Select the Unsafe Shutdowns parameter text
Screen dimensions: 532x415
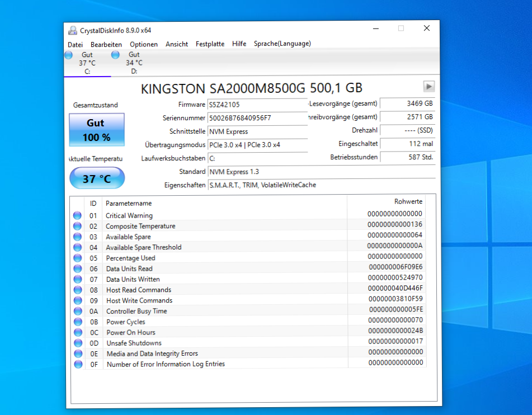tap(134, 343)
